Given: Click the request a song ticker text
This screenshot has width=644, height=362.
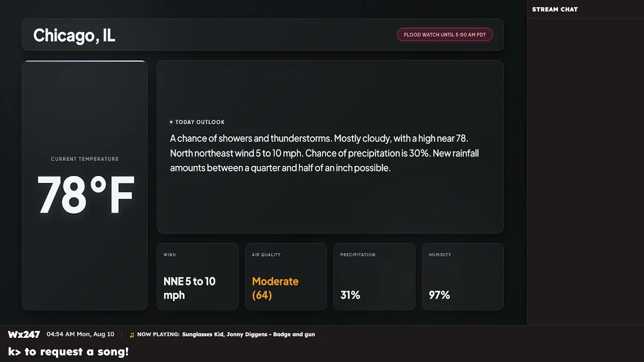Looking at the screenshot, I should pos(68,352).
